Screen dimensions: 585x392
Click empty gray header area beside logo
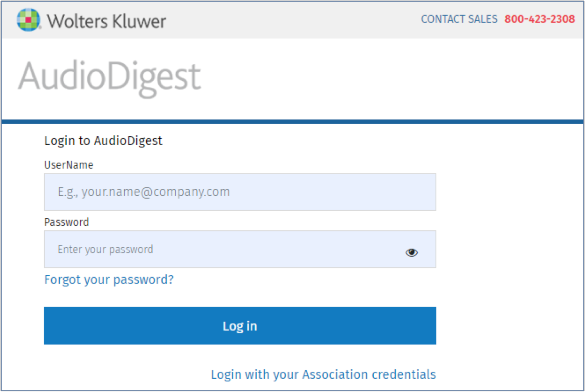click(x=290, y=20)
